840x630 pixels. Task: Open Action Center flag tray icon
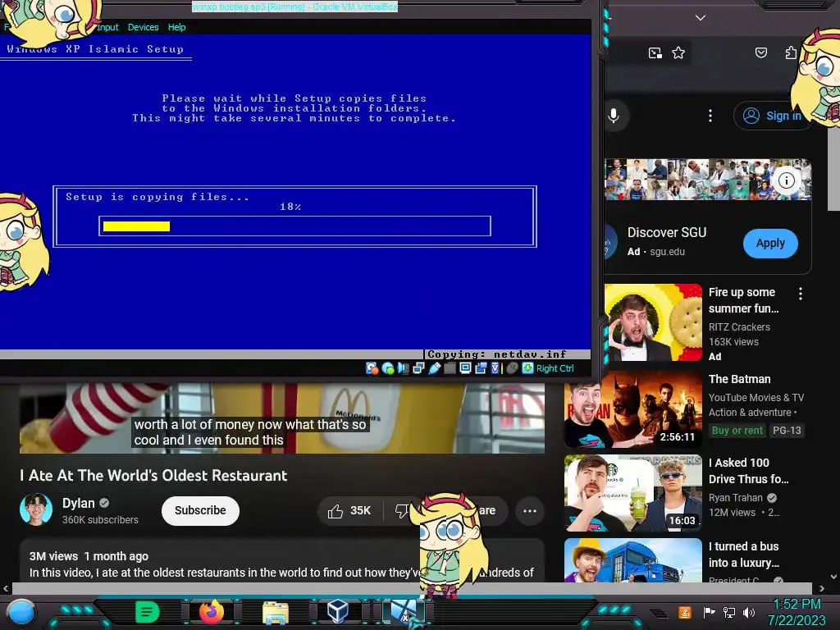[709, 612]
